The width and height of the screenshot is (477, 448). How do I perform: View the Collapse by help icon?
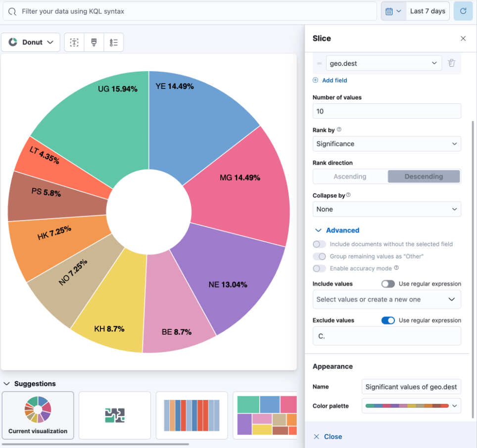[x=348, y=195]
